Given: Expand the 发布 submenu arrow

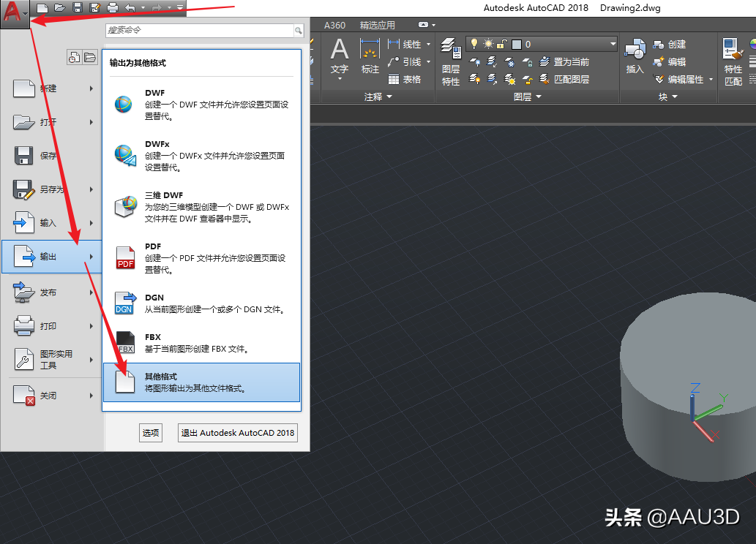Looking at the screenshot, I should pos(91,292).
